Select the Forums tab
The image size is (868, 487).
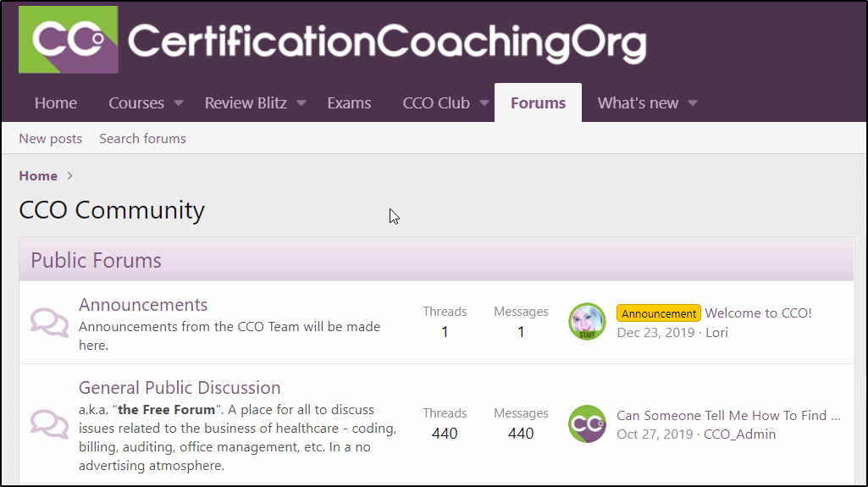point(538,103)
